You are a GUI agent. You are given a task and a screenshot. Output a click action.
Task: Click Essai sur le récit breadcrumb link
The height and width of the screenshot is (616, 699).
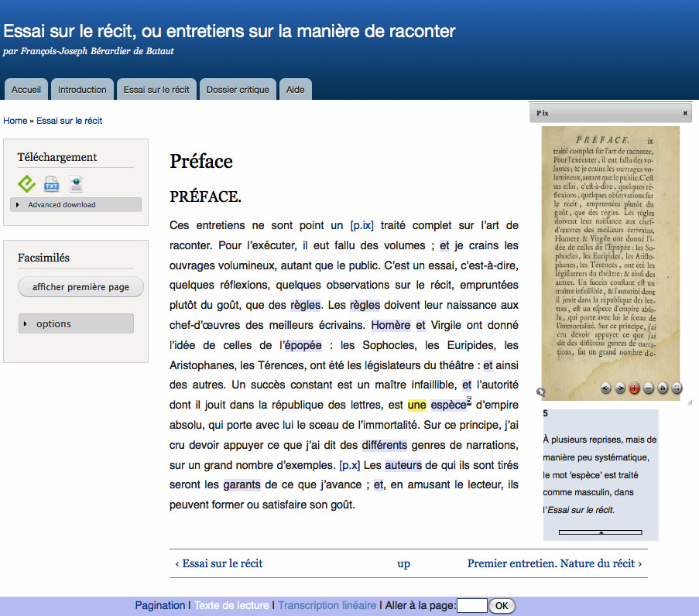pos(69,121)
